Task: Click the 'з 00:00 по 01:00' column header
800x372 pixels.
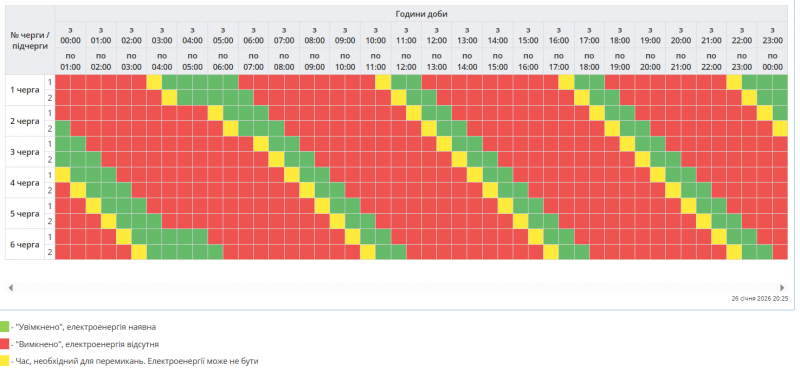Action: (70, 48)
